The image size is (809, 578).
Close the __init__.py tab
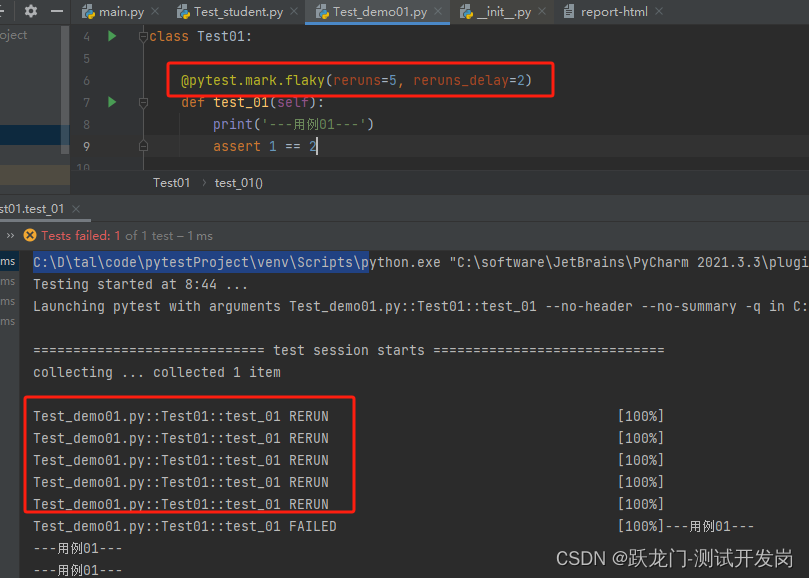coord(542,11)
